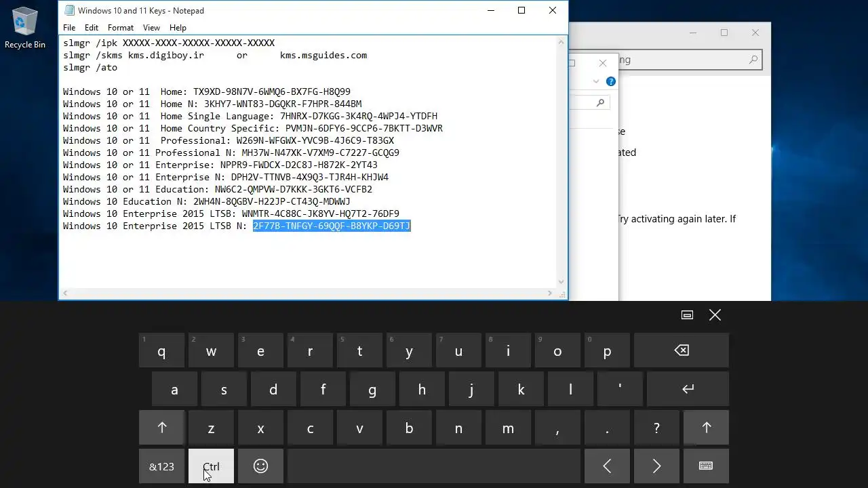The image size is (868, 488).
Task: Tap the right arrow cursor key
Action: click(x=656, y=466)
